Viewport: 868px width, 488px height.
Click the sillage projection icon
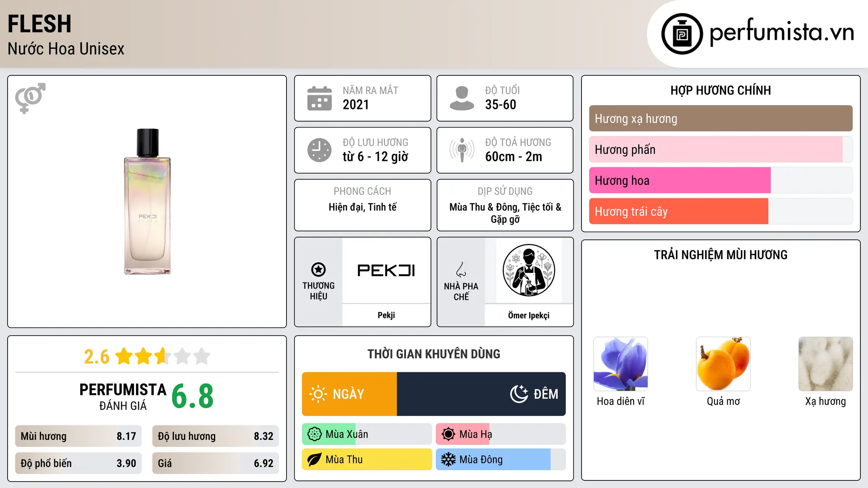(x=462, y=150)
